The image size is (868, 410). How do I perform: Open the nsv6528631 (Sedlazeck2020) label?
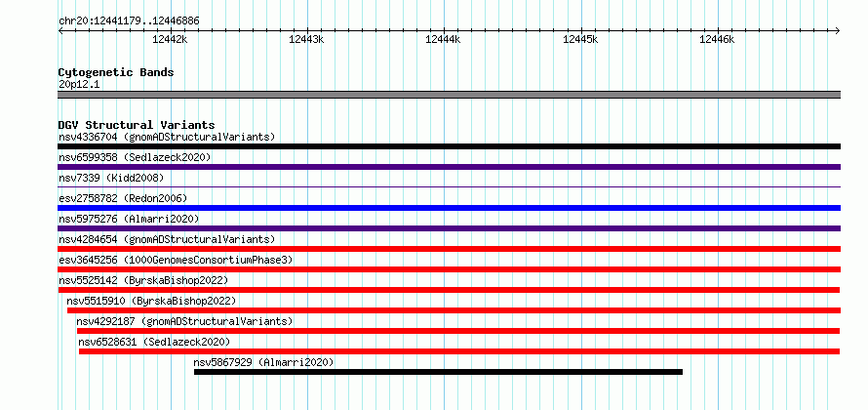click(x=154, y=342)
